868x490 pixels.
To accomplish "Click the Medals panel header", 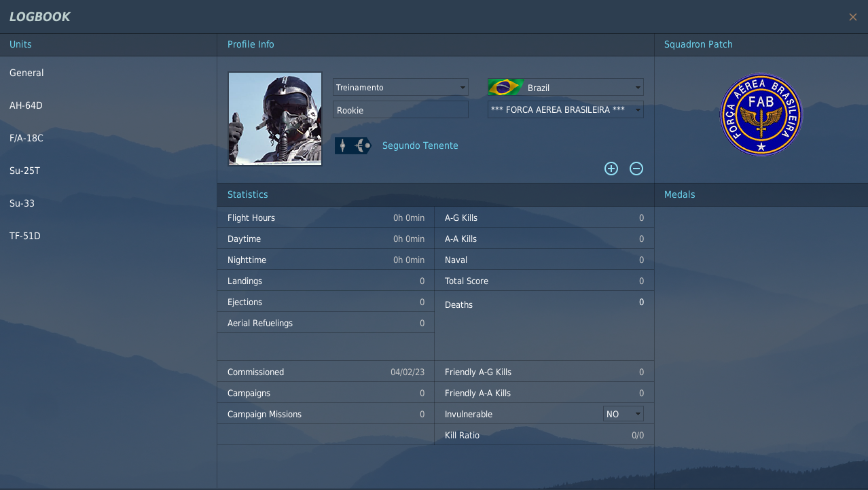I will click(679, 194).
